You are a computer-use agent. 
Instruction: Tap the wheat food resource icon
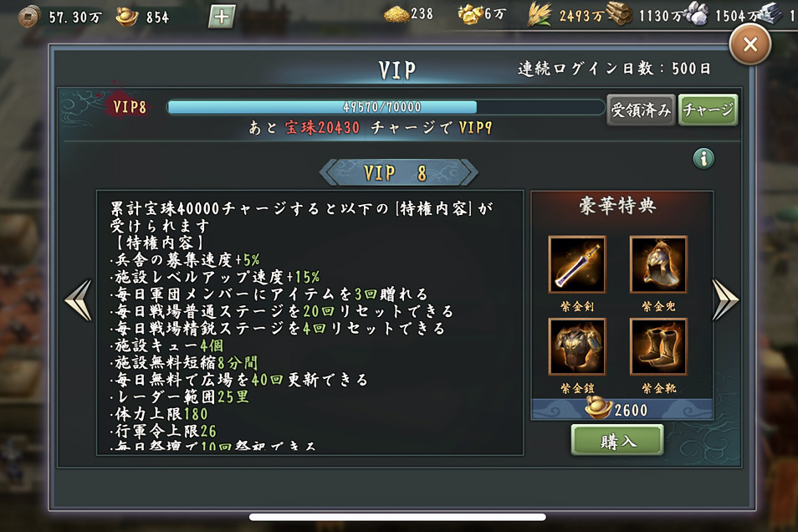(540, 14)
